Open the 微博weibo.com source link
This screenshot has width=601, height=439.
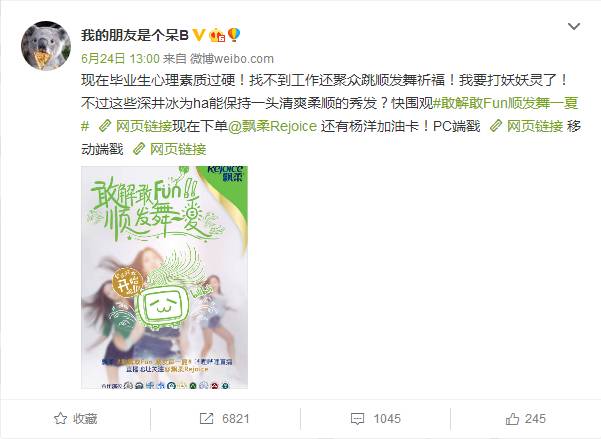[232, 59]
